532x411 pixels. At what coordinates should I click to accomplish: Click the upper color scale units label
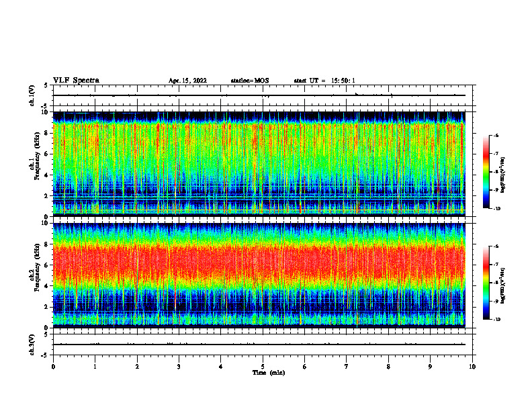click(x=502, y=175)
